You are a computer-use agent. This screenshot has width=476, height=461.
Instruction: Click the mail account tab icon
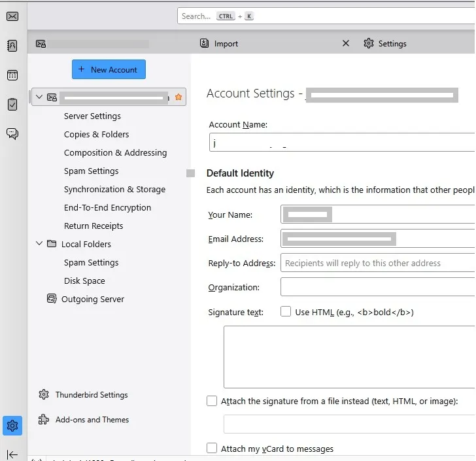(x=41, y=44)
